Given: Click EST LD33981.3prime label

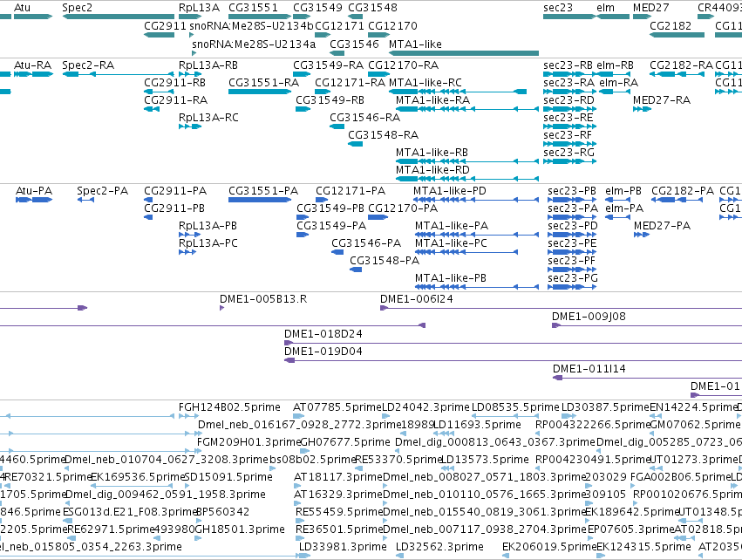Looking at the screenshot, I should tap(343, 547).
